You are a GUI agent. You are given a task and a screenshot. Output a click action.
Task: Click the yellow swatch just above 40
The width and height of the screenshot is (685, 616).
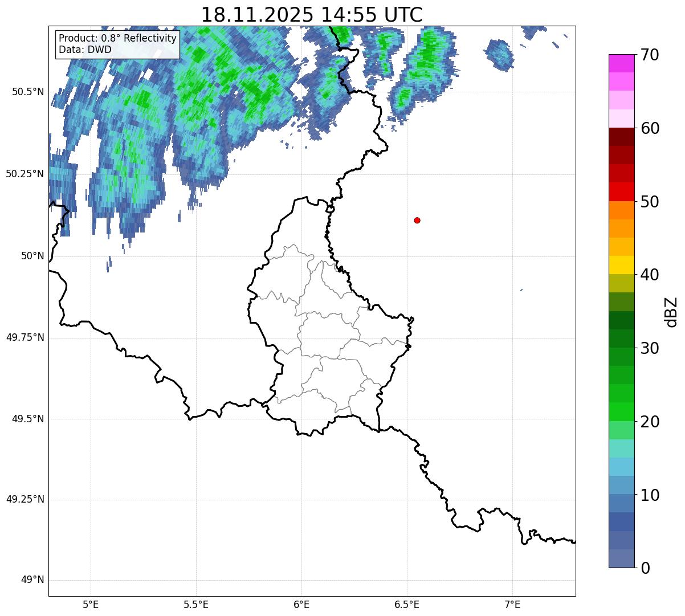621,265
